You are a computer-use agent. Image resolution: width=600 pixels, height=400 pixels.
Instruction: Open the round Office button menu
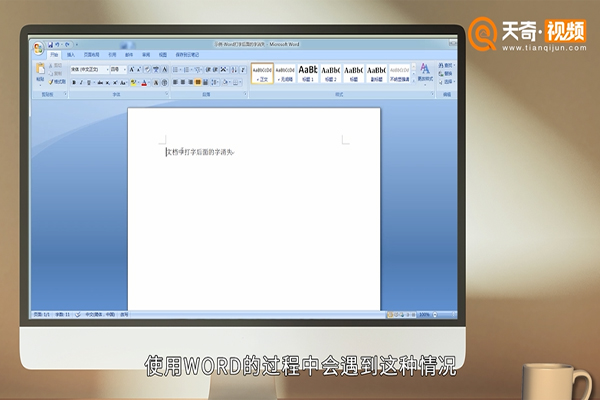click(x=38, y=48)
